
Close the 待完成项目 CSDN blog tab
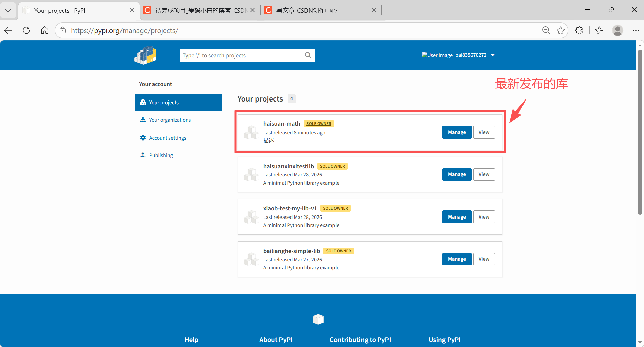[x=253, y=10]
